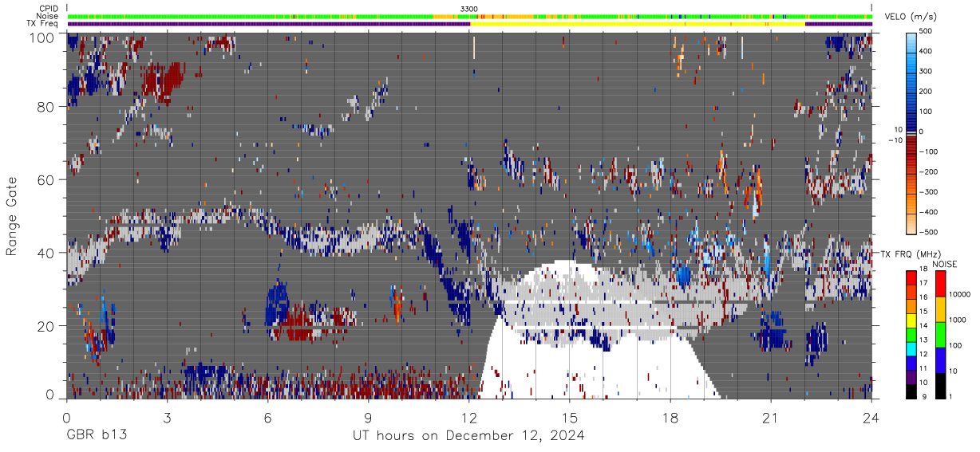The image size is (980, 452).
Task: Click the light blue top of velocity colorbar
Action: coord(911,44)
